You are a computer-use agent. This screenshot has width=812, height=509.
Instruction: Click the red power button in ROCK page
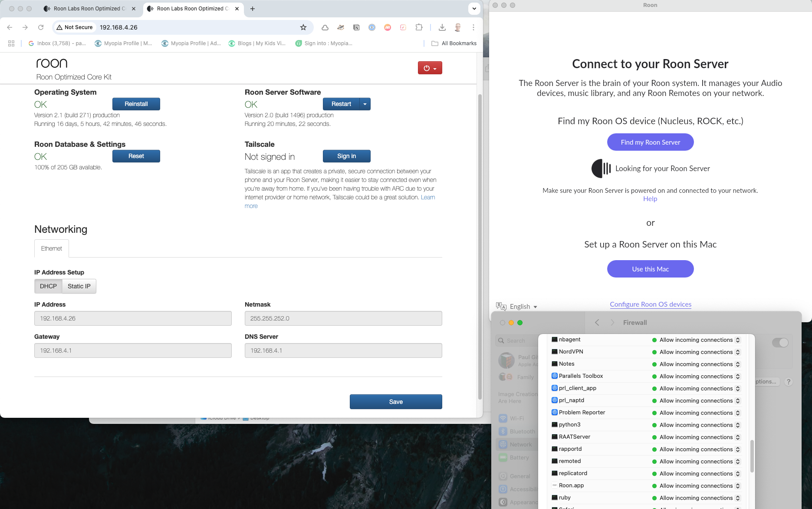pos(430,68)
